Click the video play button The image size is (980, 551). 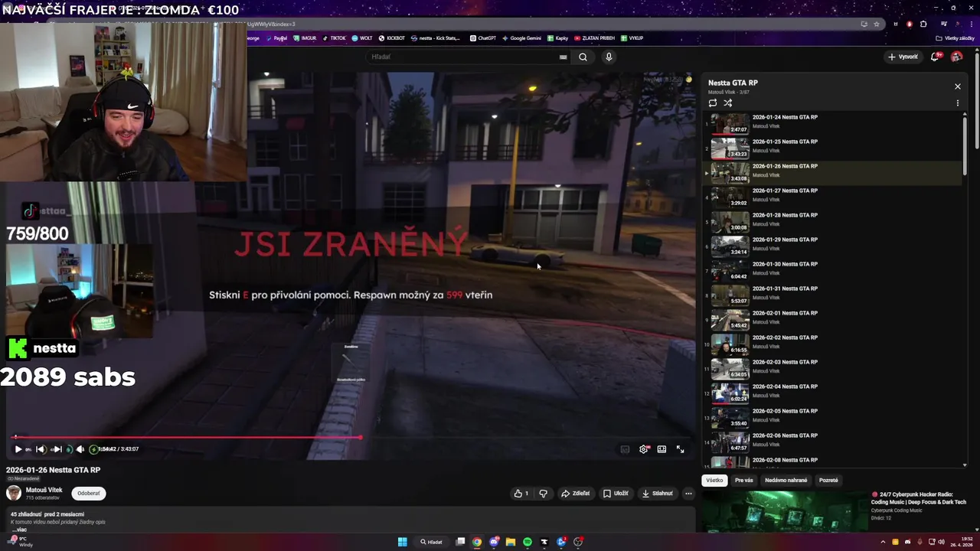pyautogui.click(x=18, y=449)
